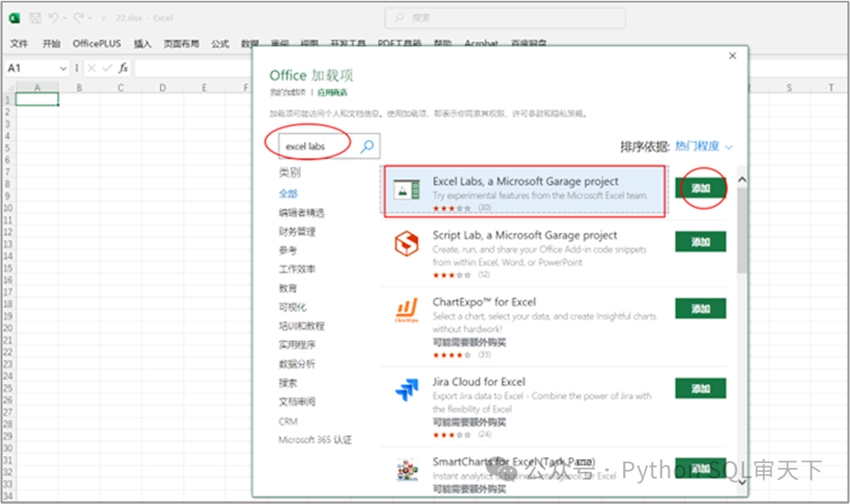850x504 pixels.
Task: Click the Jira Cloud add-in icon
Action: tap(407, 389)
